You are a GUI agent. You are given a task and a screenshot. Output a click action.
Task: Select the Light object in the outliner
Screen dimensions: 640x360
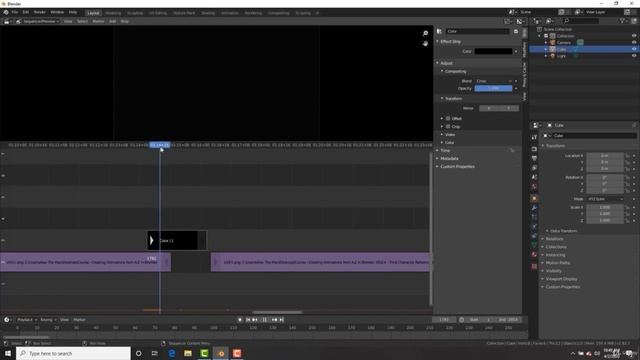(x=561, y=56)
